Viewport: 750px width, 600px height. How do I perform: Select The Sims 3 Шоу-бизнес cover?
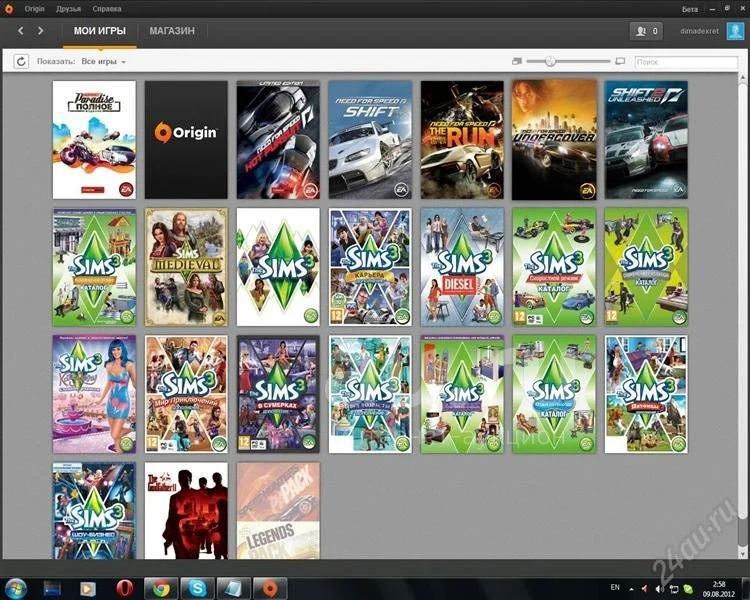[x=94, y=511]
